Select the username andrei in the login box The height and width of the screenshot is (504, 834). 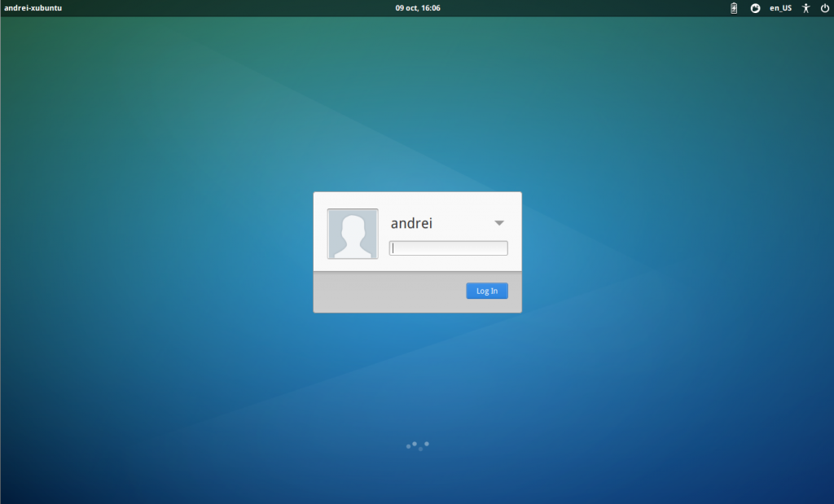pos(410,221)
